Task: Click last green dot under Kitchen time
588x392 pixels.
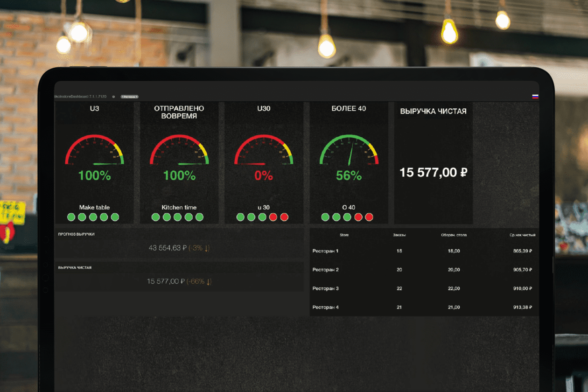Action: [200, 217]
